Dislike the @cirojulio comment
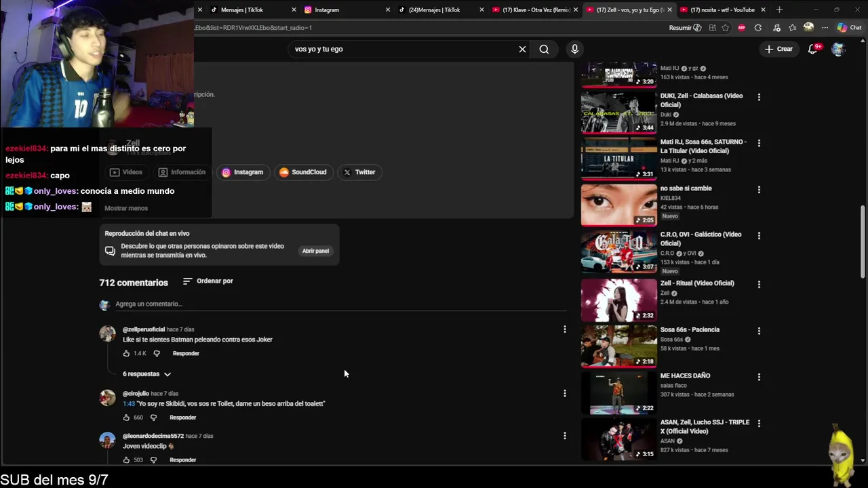The height and width of the screenshot is (488, 868). pyautogui.click(x=153, y=418)
